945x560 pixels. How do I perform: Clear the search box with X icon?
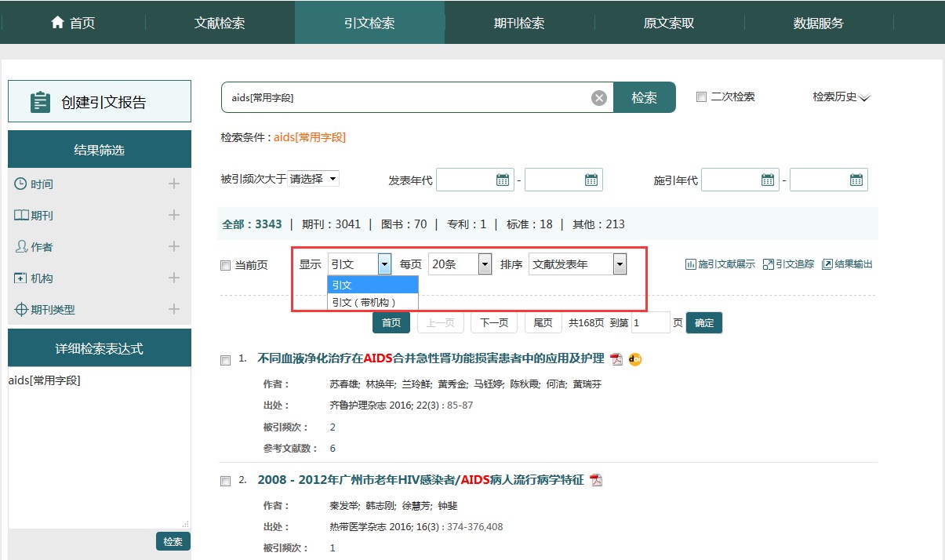pos(599,98)
